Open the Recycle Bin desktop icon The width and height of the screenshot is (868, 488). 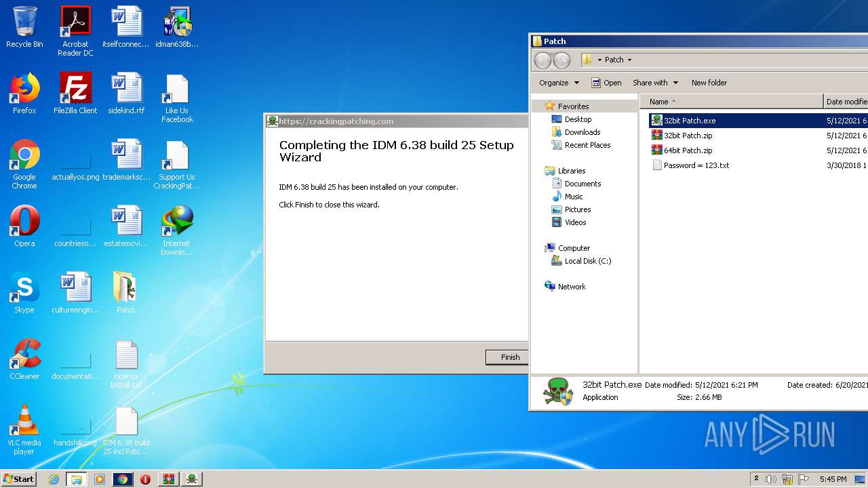point(24,27)
